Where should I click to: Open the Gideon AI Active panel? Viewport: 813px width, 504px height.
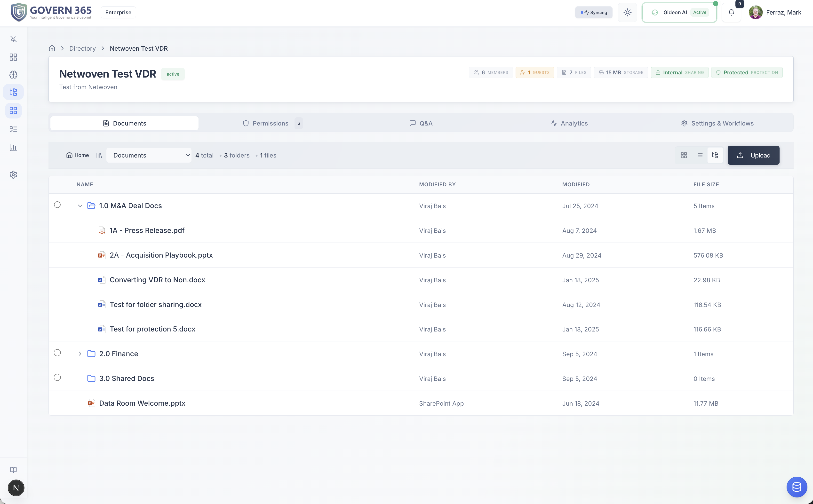(x=679, y=13)
